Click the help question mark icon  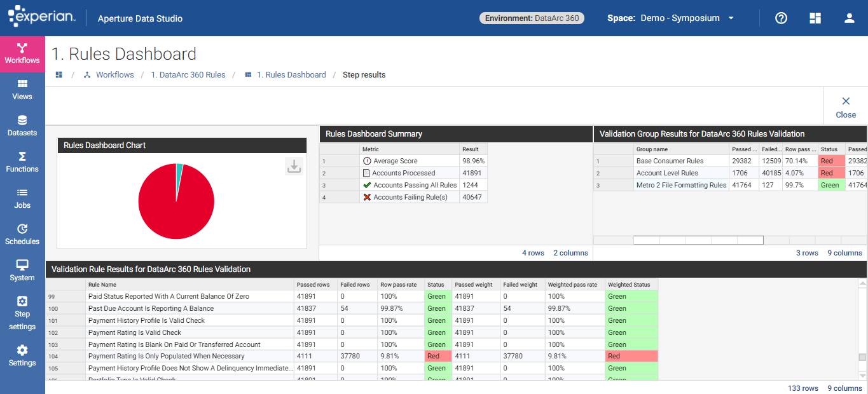pos(781,18)
